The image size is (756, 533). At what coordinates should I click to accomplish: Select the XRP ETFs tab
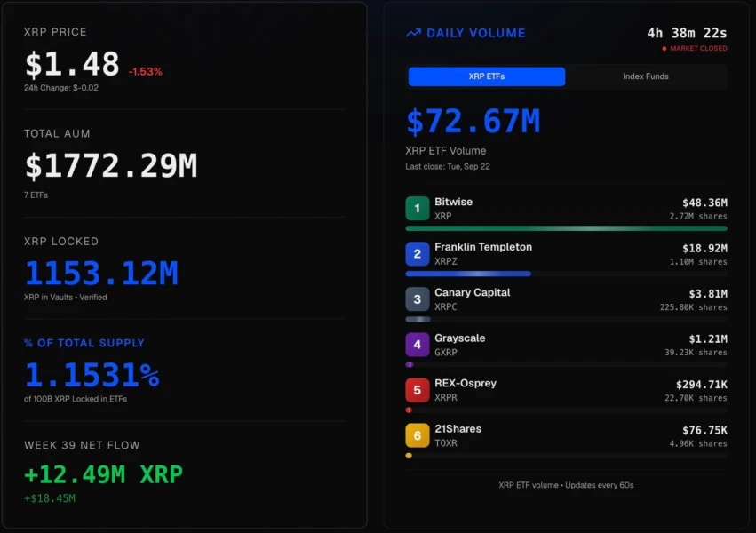[x=487, y=76]
